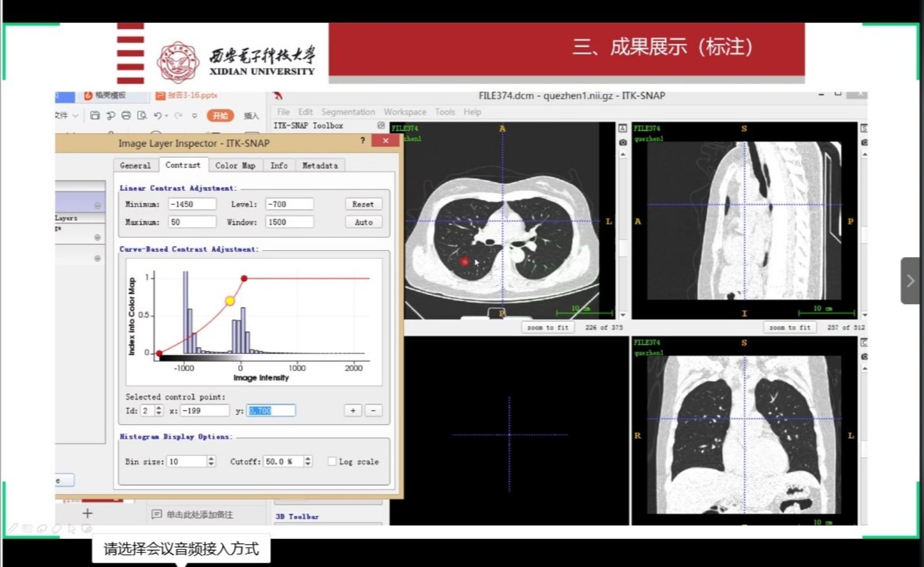Click the yellow control point on the curve
924x567 pixels.
click(230, 301)
